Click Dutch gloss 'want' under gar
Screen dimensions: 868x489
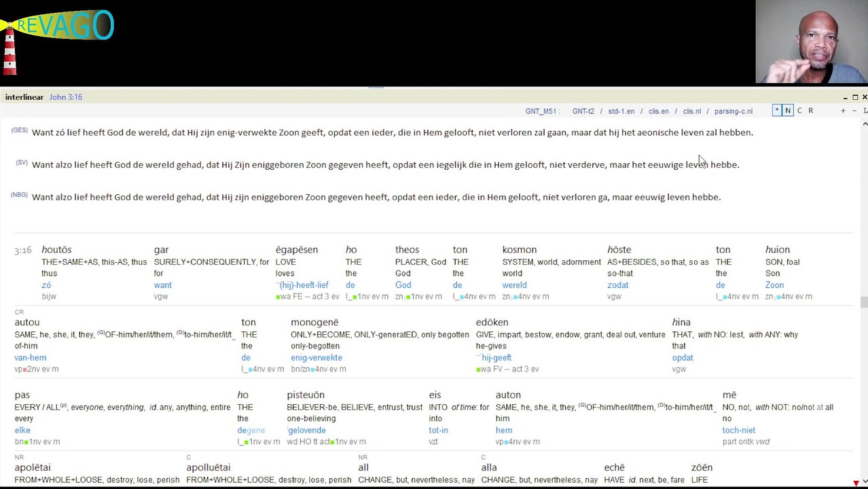click(162, 285)
